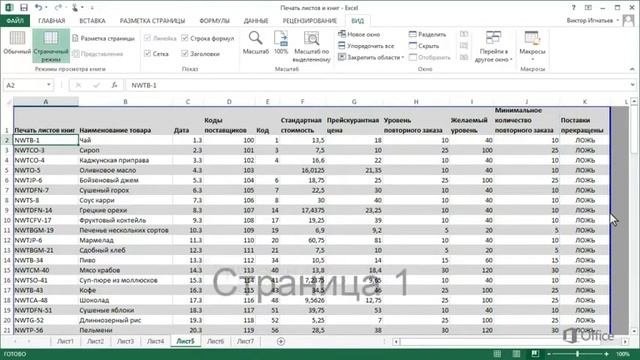Click Ribbon Display Options icon
Viewport: 640px width, 360px height.
588,8
